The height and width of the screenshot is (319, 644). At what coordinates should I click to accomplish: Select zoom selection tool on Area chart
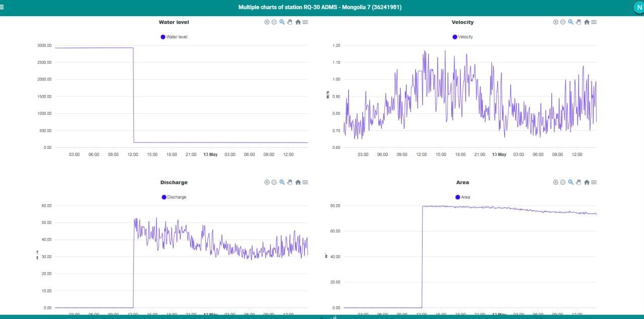tap(571, 182)
